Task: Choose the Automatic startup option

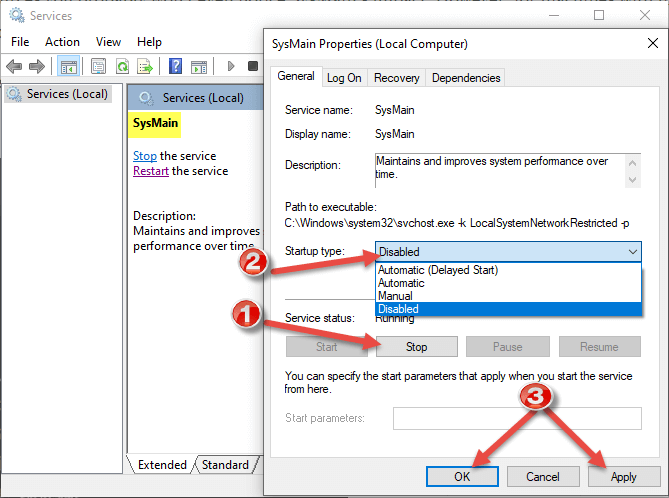Action: click(508, 283)
